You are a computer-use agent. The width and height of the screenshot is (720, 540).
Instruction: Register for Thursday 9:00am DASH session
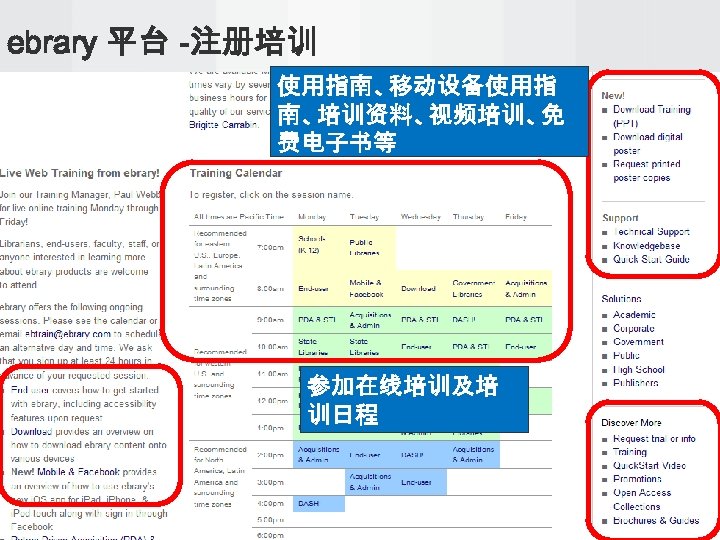click(464, 320)
